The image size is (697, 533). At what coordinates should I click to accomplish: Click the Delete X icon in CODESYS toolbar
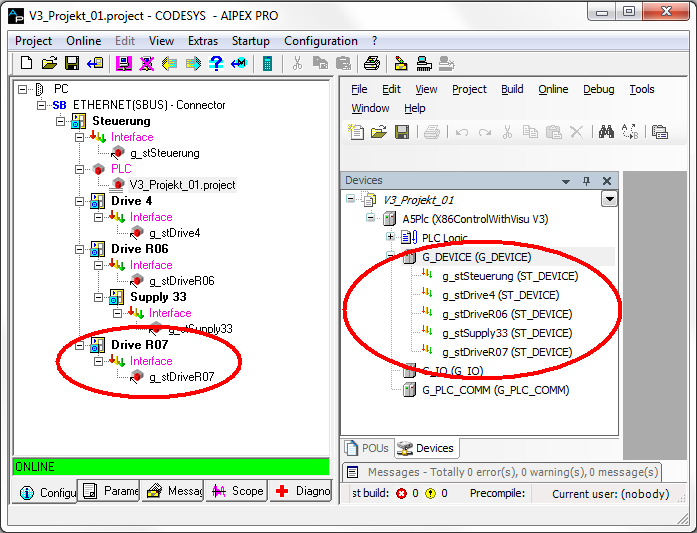tap(577, 132)
